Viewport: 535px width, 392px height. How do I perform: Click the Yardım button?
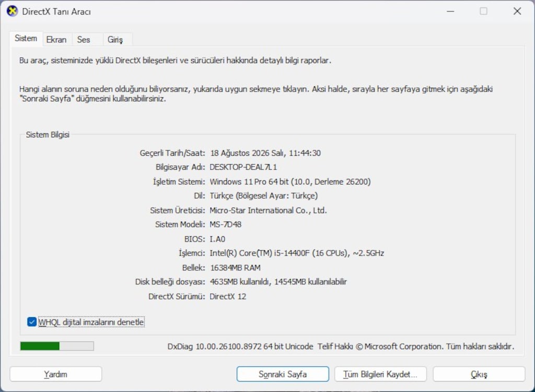(x=55, y=374)
